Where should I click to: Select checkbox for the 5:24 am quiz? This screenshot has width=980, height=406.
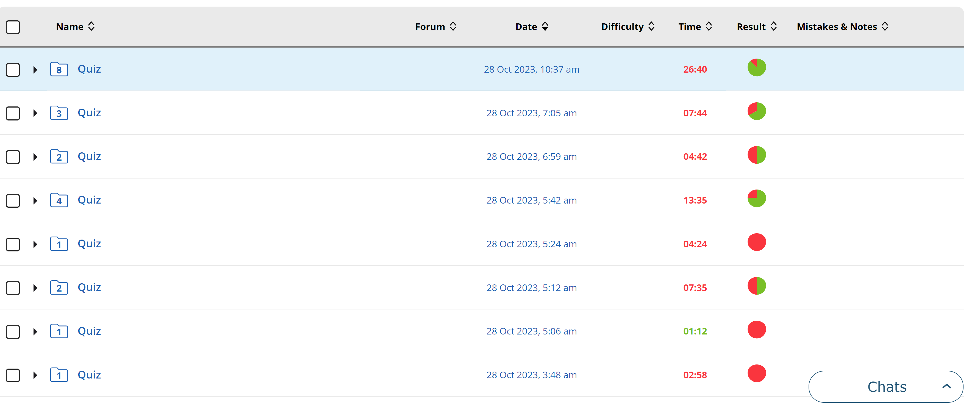13,244
